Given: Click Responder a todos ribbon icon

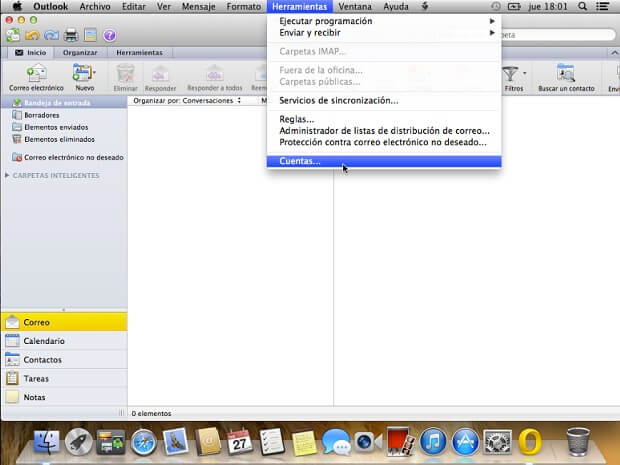Looking at the screenshot, I should tap(215, 78).
